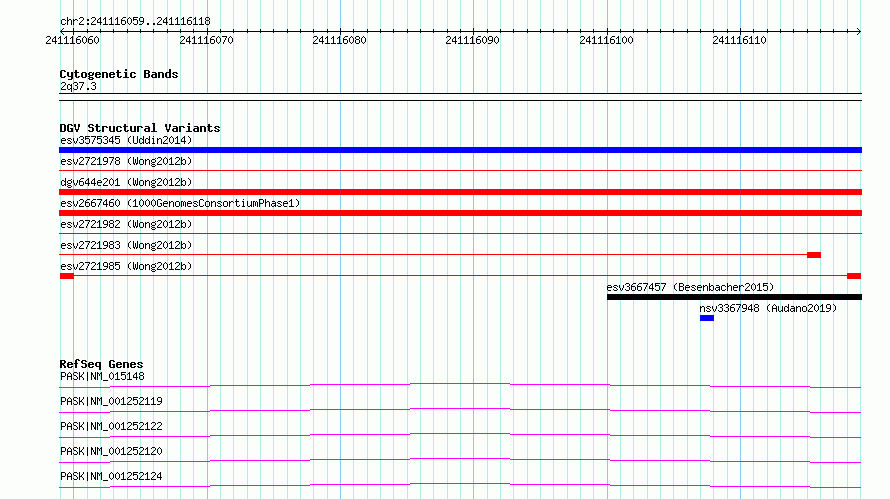Open variant dgv644e201 (Wong2012b) label
The height and width of the screenshot is (499, 890).
point(126,182)
